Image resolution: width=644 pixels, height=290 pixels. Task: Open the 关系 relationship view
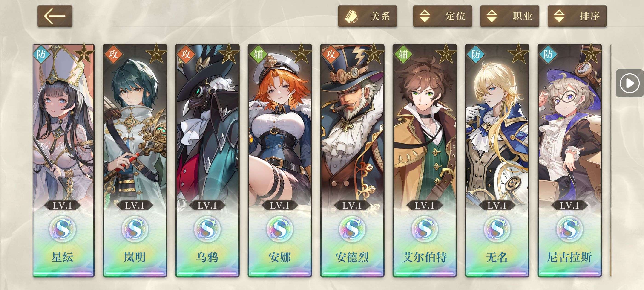coord(368,16)
